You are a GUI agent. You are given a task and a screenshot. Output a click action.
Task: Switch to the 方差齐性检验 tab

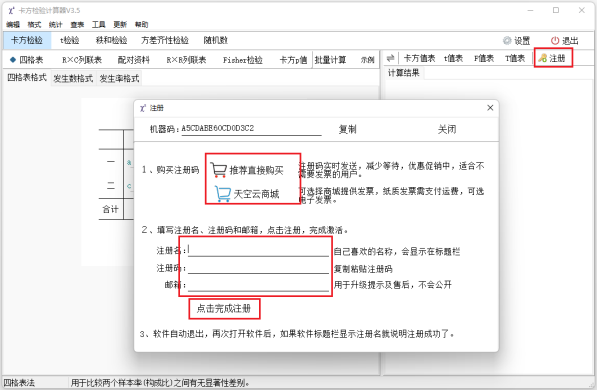[x=165, y=40]
